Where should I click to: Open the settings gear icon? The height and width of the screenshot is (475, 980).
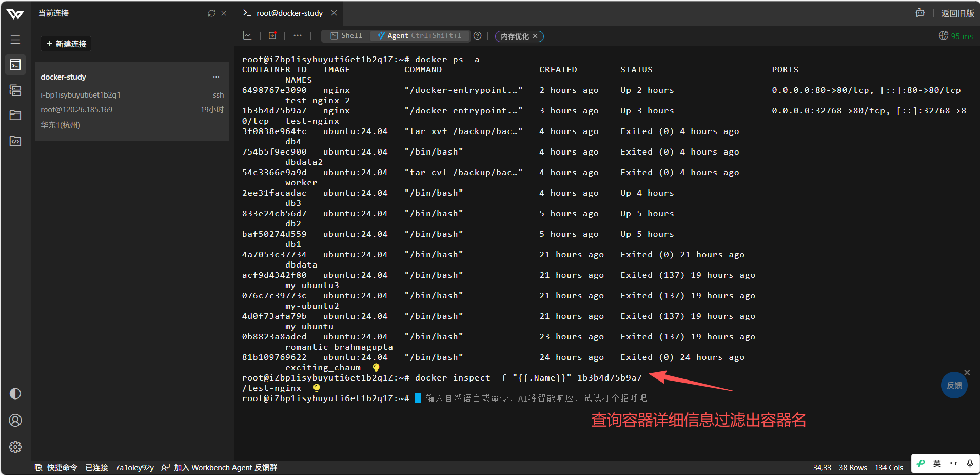tap(15, 447)
